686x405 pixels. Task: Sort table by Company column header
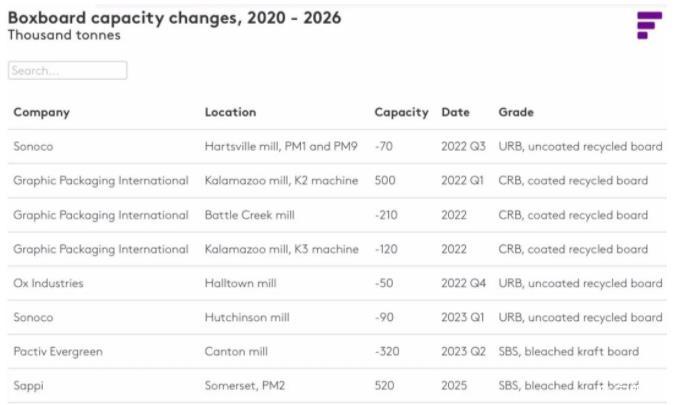[x=42, y=112]
